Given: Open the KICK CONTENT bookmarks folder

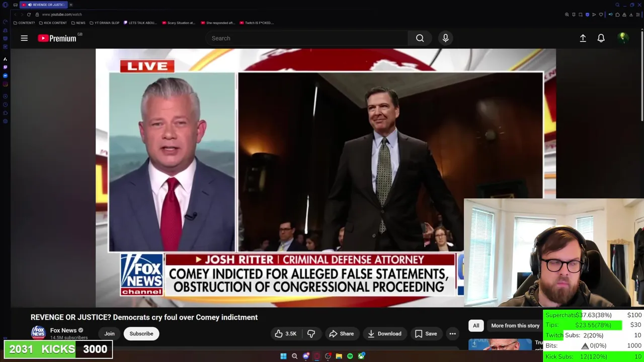Looking at the screenshot, I should click(53, 23).
